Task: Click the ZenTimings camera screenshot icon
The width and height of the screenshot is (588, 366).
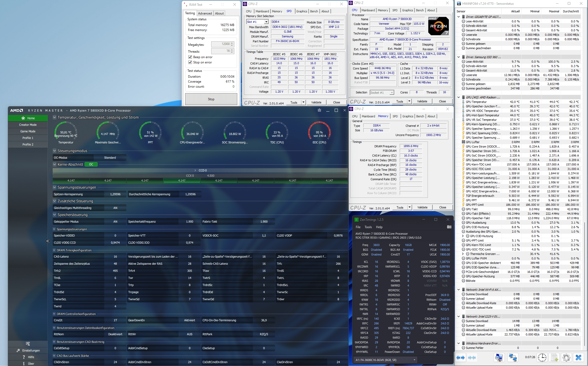Action: point(449,227)
